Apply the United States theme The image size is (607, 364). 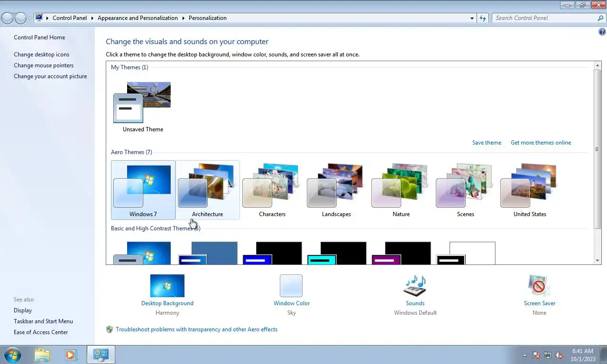530,190
